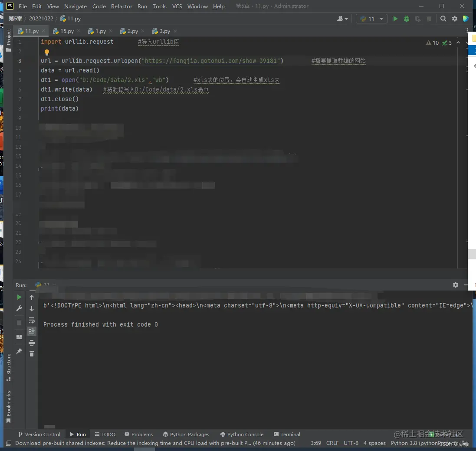Open the Python Packages tool window

point(186,435)
